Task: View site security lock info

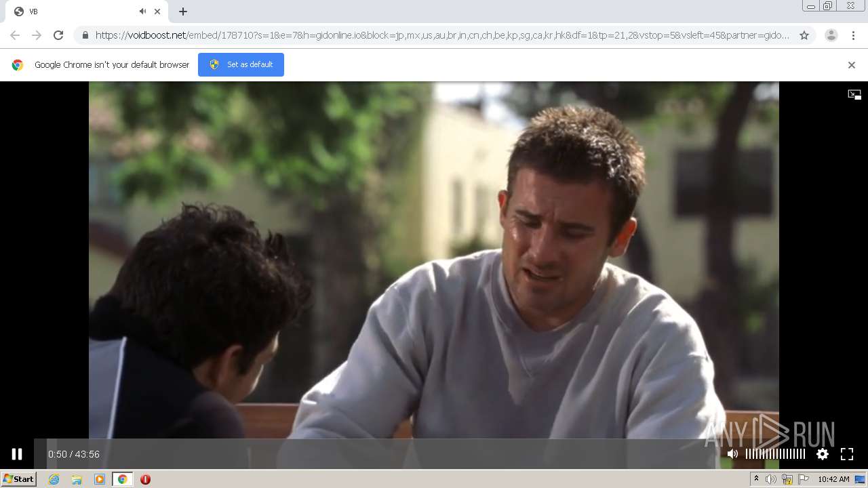Action: (85, 35)
